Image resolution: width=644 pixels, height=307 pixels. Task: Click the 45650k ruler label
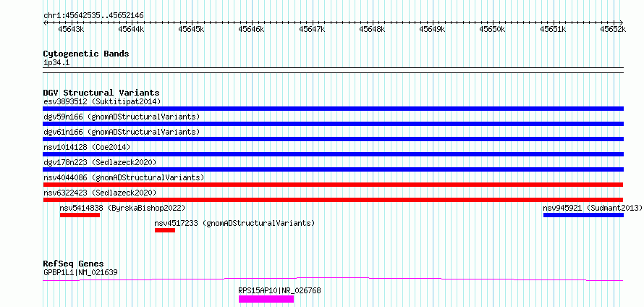(x=492, y=29)
